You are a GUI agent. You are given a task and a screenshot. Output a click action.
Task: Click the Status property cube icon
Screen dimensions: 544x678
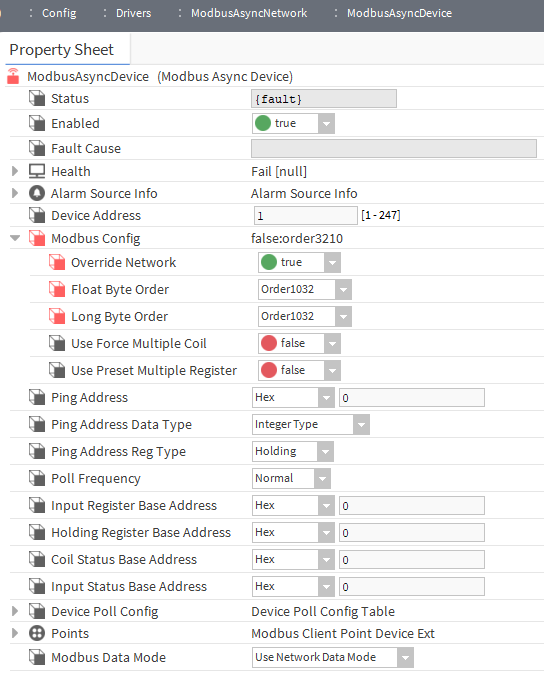click(37, 98)
